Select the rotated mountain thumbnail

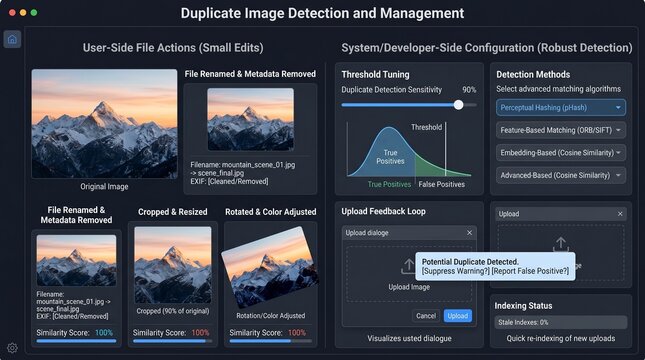[270, 267]
